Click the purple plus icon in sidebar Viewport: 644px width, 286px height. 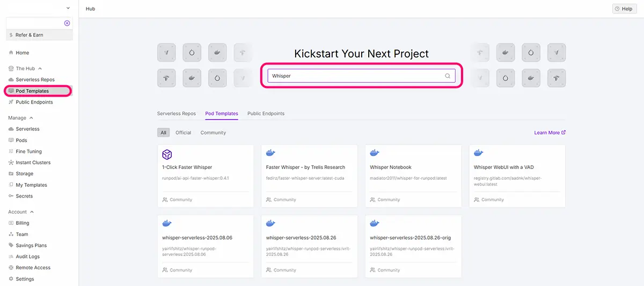click(67, 23)
